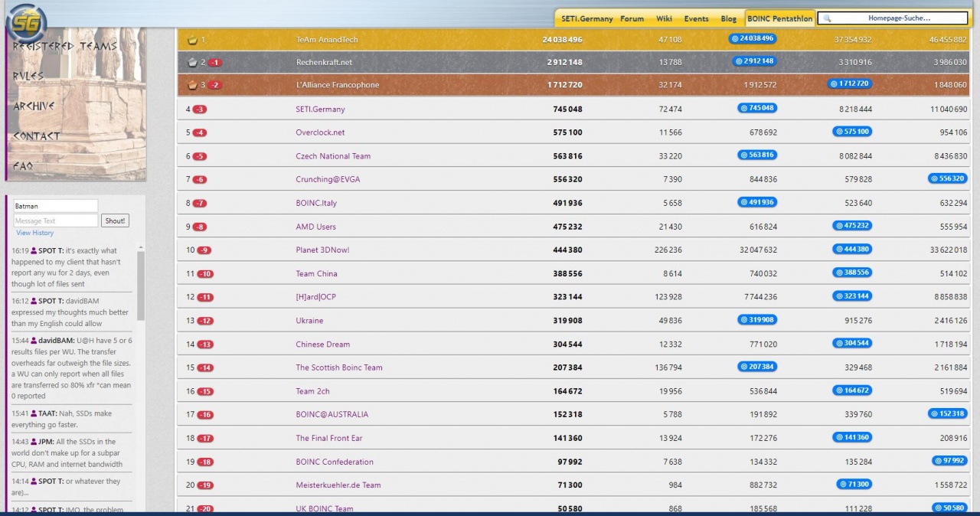Click the blue 444 380 badge for Planet 3DNow!

coord(852,250)
